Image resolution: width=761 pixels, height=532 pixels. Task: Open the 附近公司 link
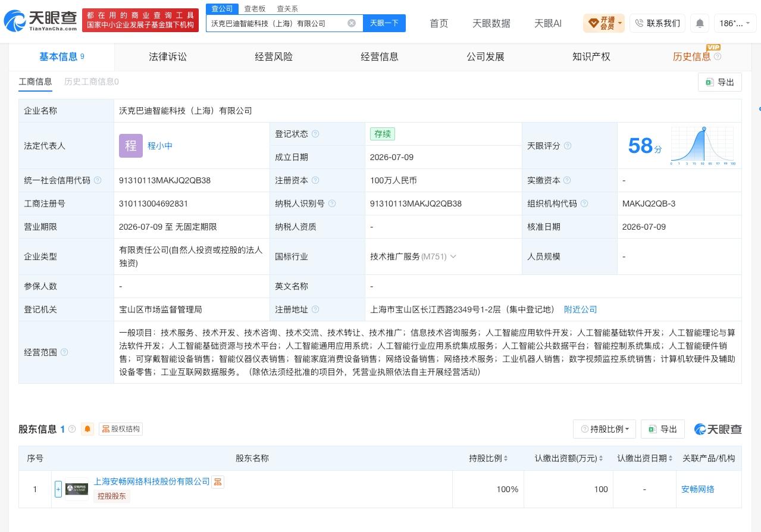pos(581,309)
